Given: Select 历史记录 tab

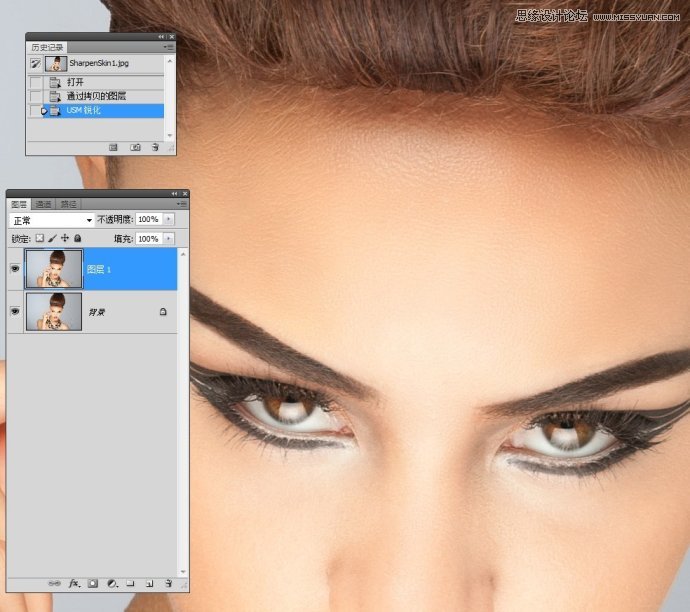Looking at the screenshot, I should (47, 47).
